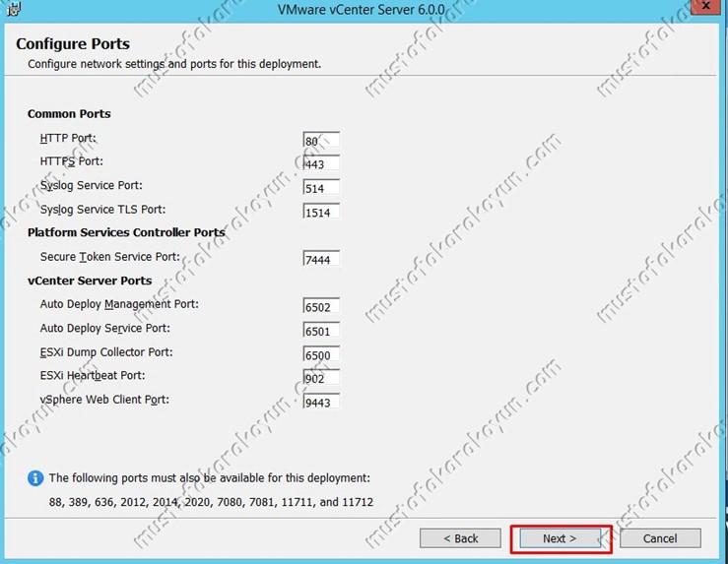Image resolution: width=728 pixels, height=564 pixels.
Task: Click the blue information icon
Action: 35,478
